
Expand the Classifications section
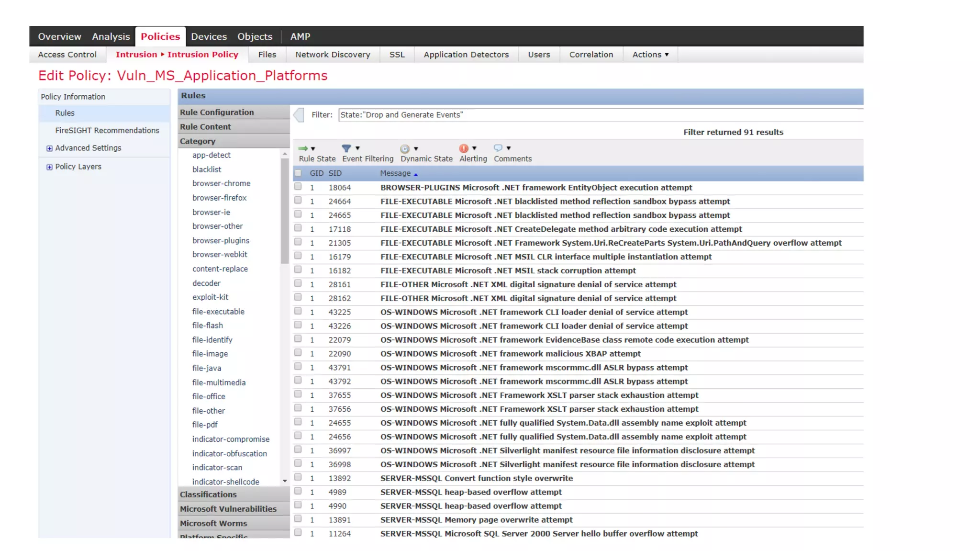click(208, 495)
